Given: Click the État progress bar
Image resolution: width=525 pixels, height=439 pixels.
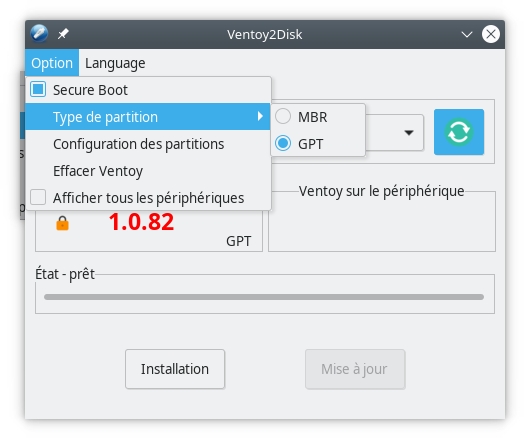Looking at the screenshot, I should click(264, 297).
